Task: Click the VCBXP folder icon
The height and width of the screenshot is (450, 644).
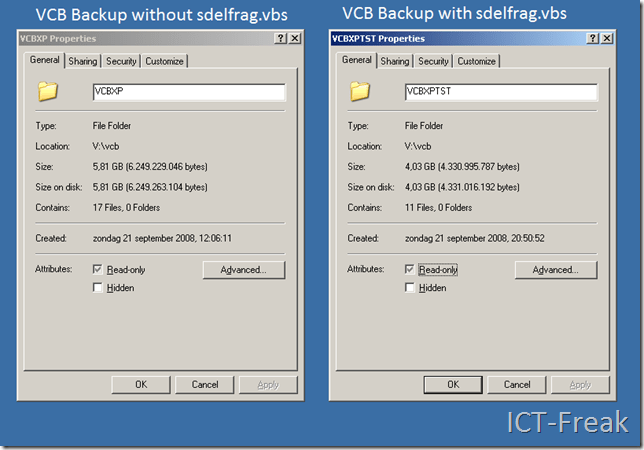Action: (48, 92)
